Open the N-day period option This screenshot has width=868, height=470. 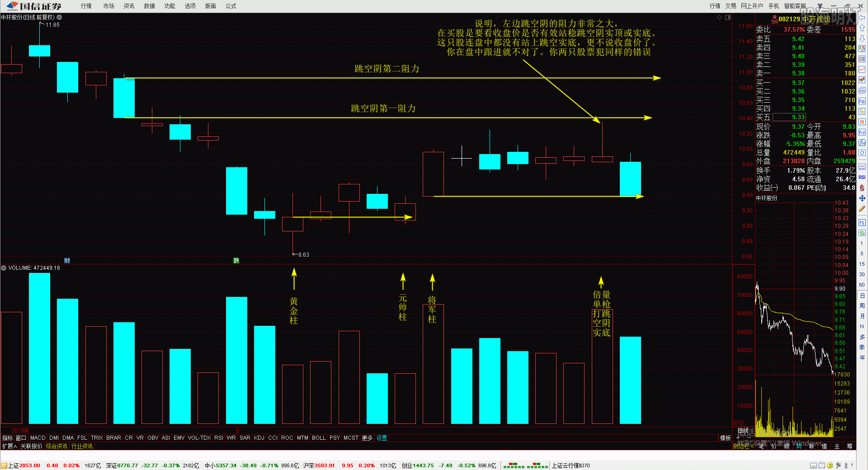pyautogui.click(x=862, y=326)
